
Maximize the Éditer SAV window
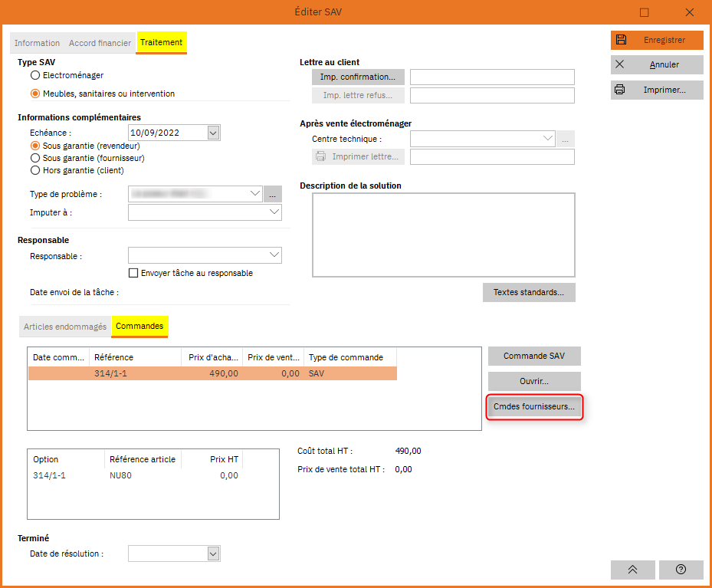click(644, 12)
